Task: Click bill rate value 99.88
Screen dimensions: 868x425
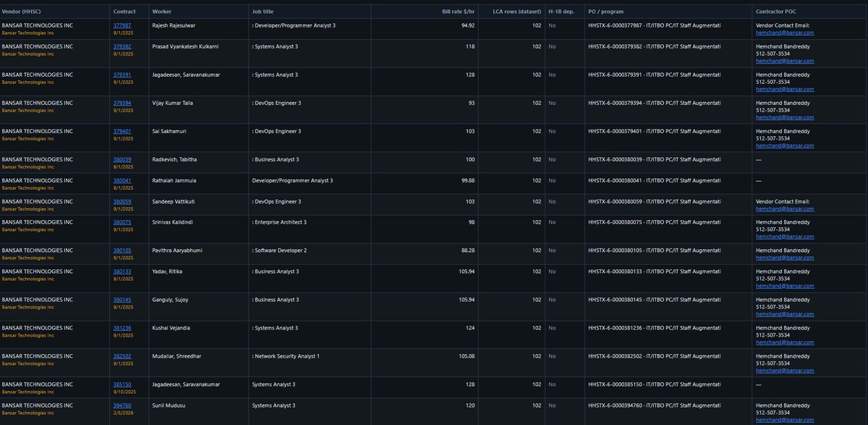Action: point(468,180)
